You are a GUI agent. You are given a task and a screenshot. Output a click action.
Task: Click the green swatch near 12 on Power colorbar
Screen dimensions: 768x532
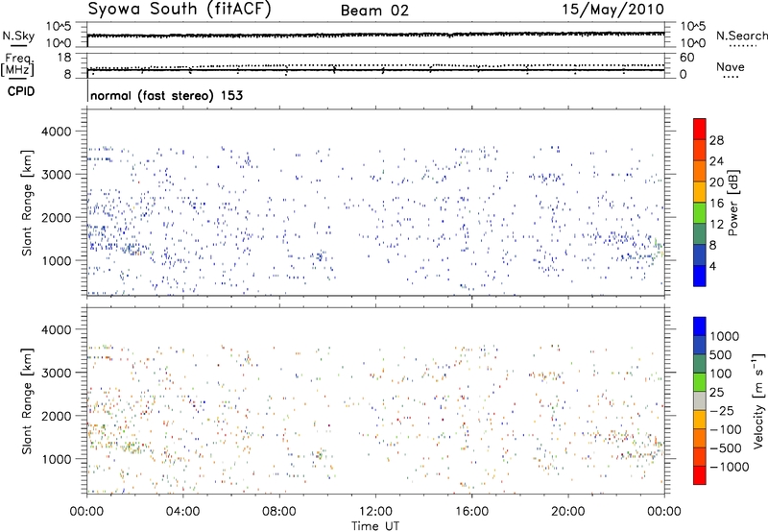coord(700,212)
